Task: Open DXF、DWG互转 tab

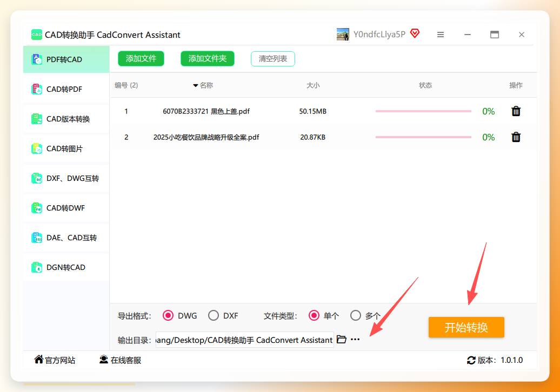Action: (66, 178)
